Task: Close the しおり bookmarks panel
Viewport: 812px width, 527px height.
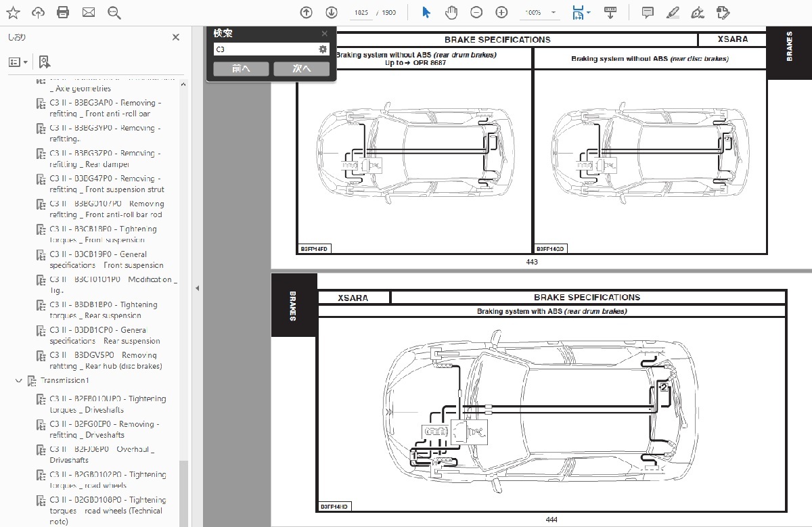Action: [176, 38]
